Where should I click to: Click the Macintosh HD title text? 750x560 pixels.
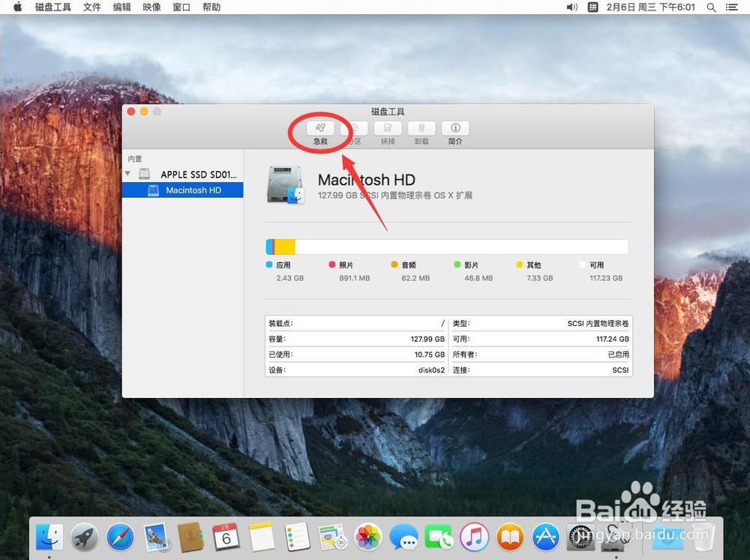[x=367, y=180]
